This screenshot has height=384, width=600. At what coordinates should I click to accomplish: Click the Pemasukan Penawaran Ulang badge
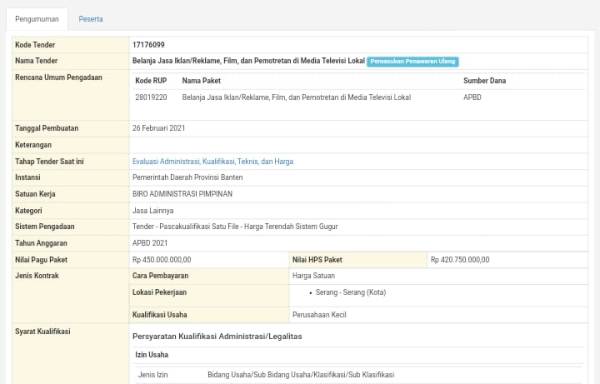click(412, 61)
